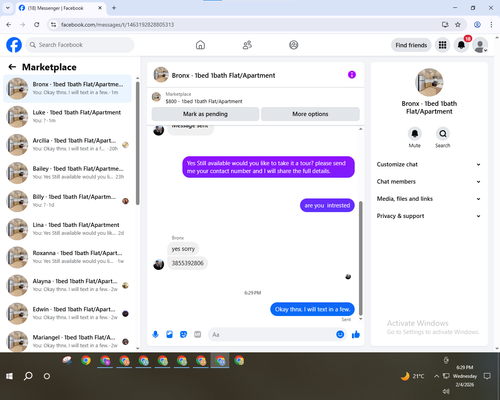The width and height of the screenshot is (500, 400).
Task: Open a new Chrome tab
Action: pos(114,8)
